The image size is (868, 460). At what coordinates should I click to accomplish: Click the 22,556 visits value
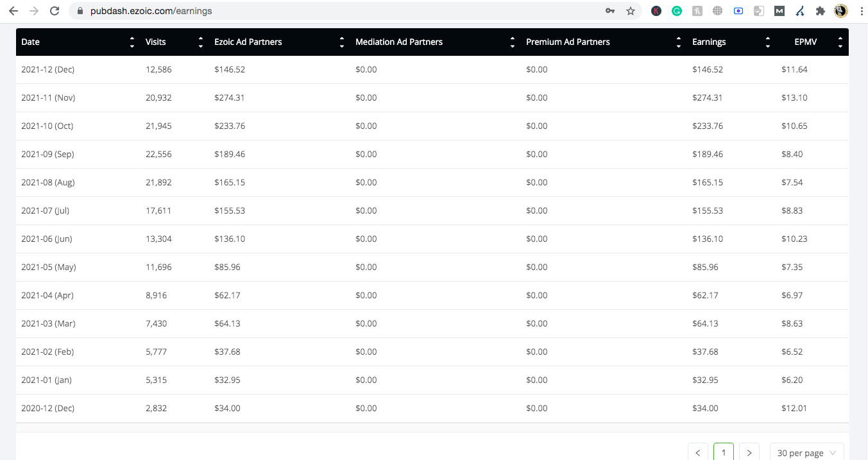coord(158,154)
